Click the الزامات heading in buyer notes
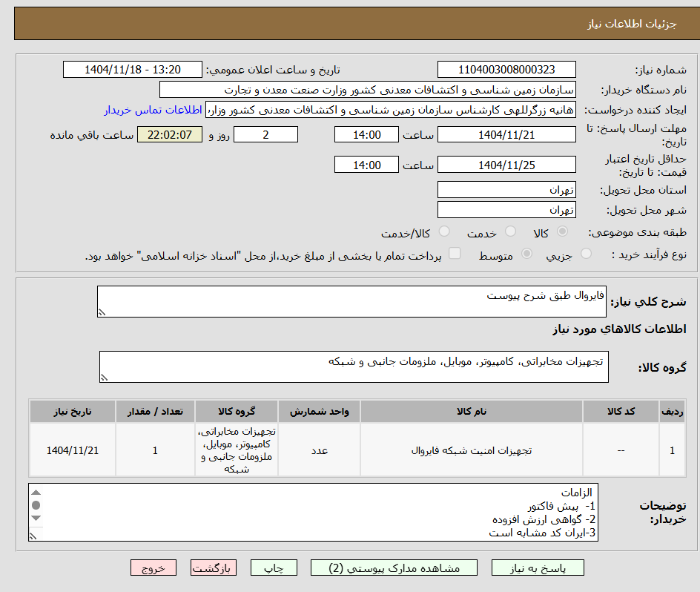 click(x=576, y=493)
